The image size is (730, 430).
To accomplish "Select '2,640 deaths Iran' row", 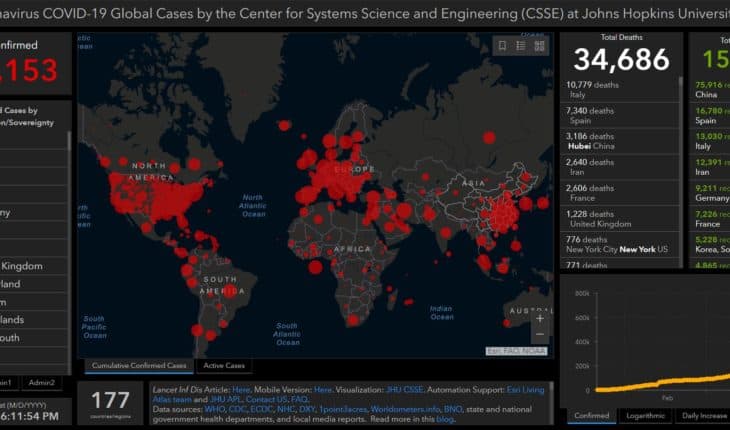I will coord(619,167).
